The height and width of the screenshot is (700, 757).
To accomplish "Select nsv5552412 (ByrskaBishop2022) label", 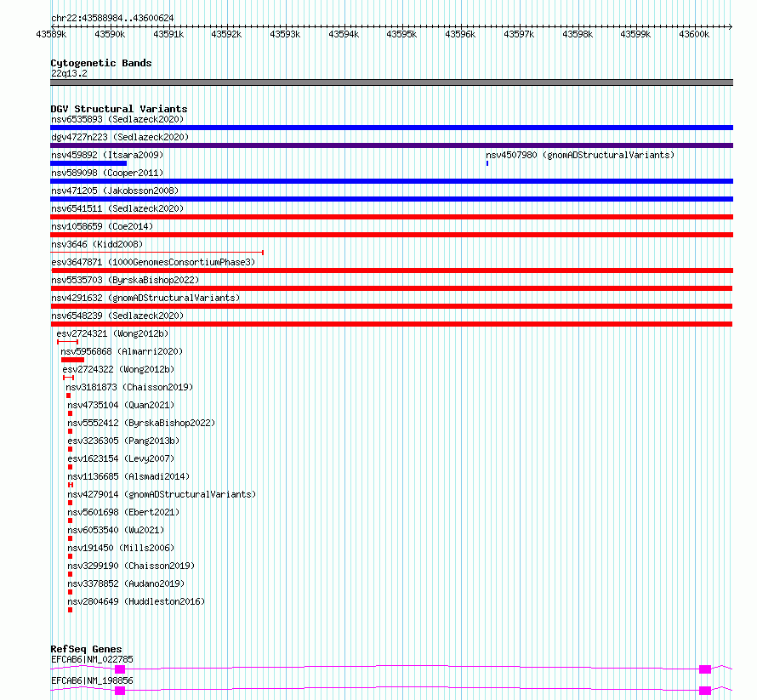I will pos(141,423).
